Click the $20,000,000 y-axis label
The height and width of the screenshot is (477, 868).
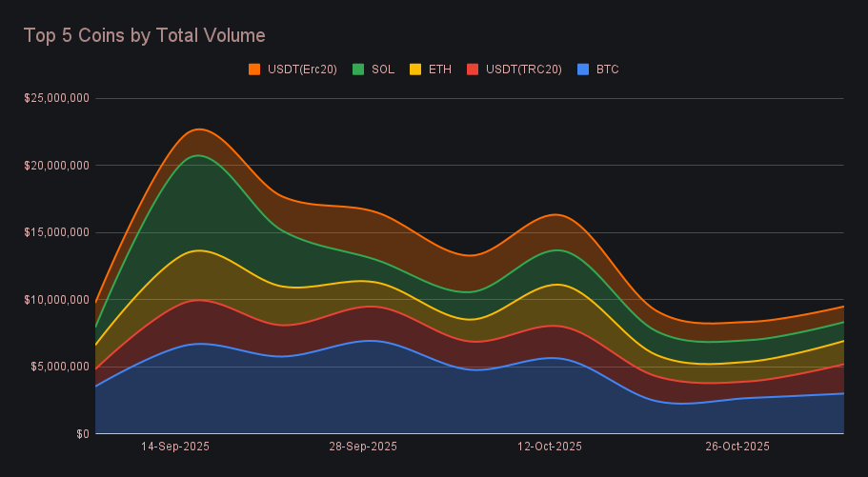[56, 166]
